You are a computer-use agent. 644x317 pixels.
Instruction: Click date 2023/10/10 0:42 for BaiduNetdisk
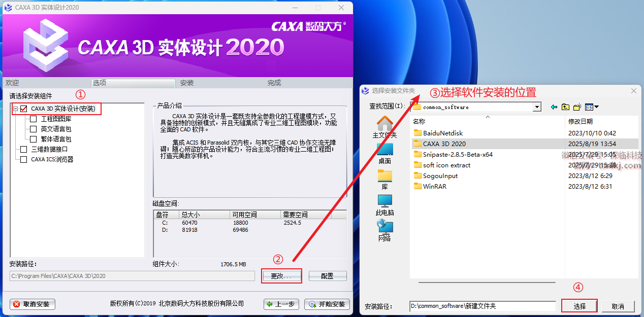[592, 133]
